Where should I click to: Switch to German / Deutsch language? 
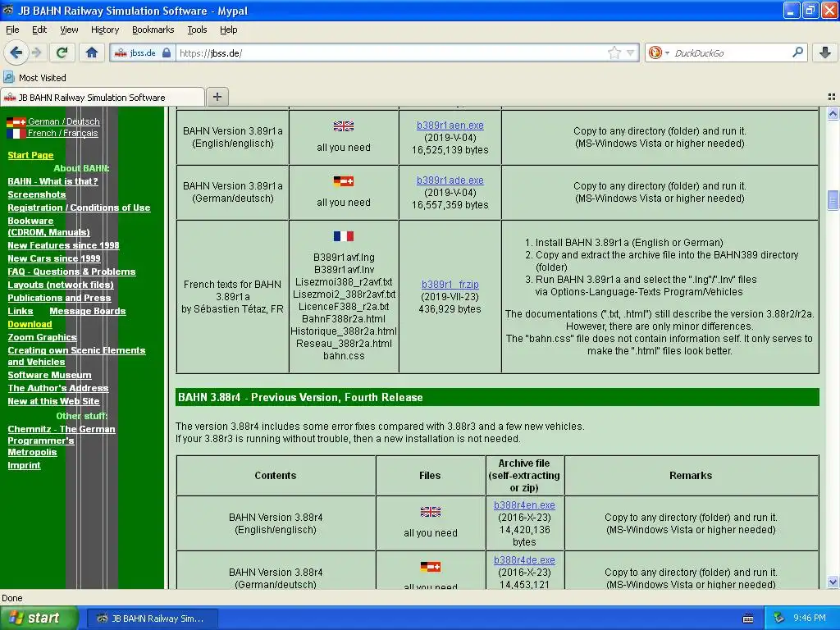tap(64, 121)
